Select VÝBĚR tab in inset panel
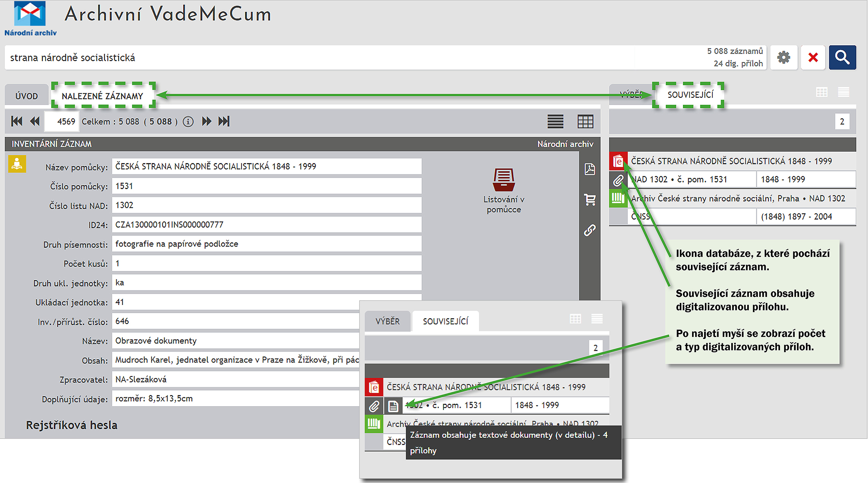 (x=387, y=321)
